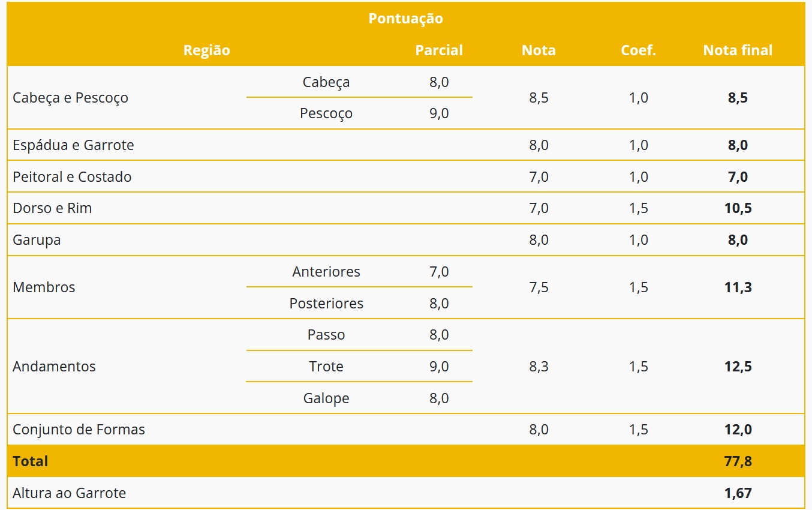Select the Garupa row label
812x510 pixels.
[37, 240]
